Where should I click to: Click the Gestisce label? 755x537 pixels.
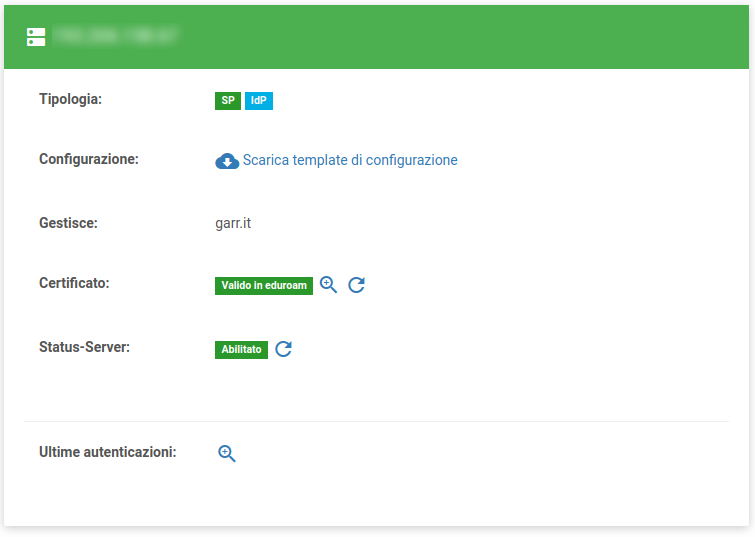(68, 223)
